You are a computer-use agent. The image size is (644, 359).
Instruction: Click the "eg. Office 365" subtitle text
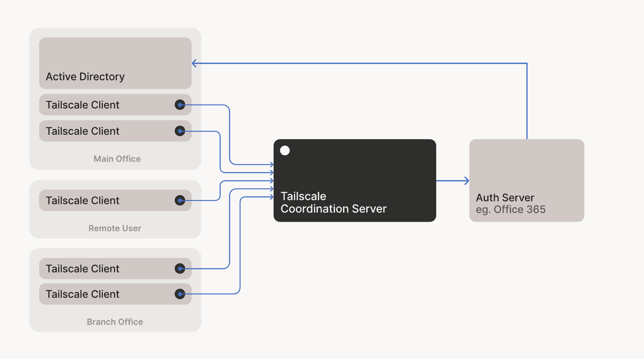click(510, 209)
